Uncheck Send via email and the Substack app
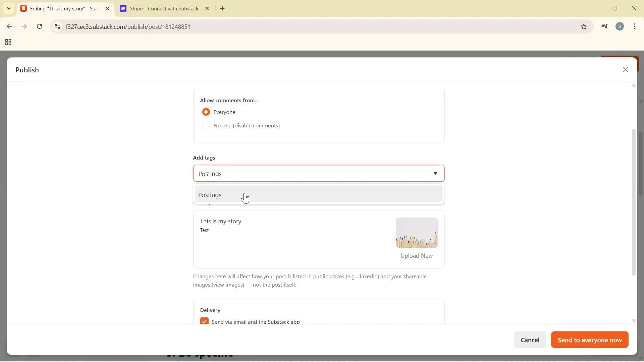The width and height of the screenshot is (644, 362). [205, 321]
